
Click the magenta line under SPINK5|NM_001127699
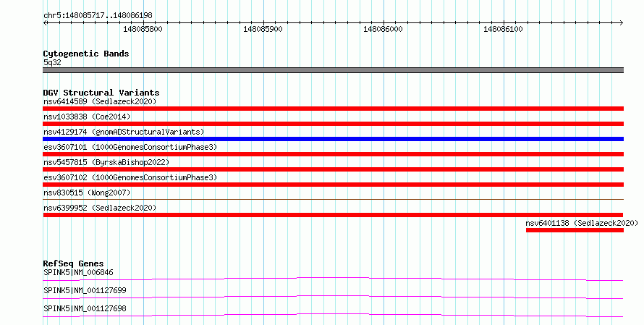click(x=333, y=297)
